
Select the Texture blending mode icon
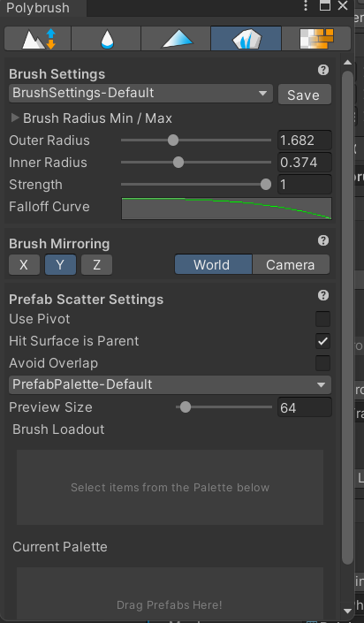316,39
